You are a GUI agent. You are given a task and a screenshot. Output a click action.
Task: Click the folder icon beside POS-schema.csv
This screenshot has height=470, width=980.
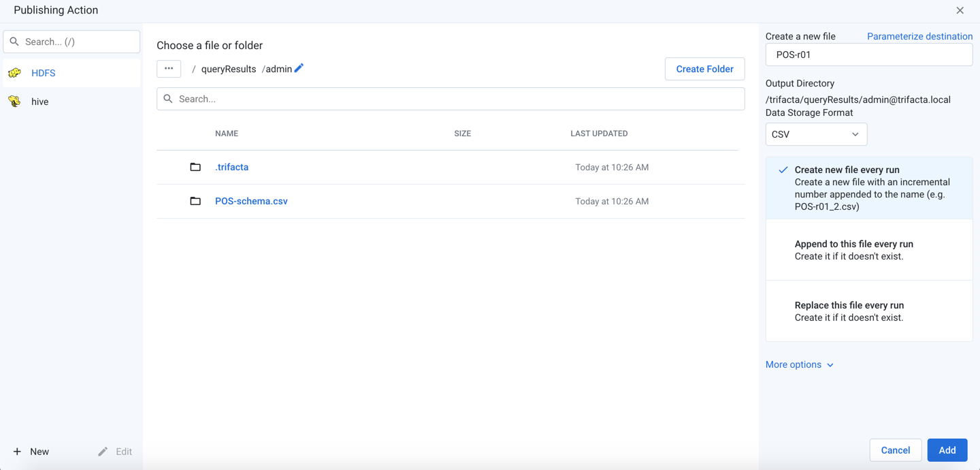point(195,201)
